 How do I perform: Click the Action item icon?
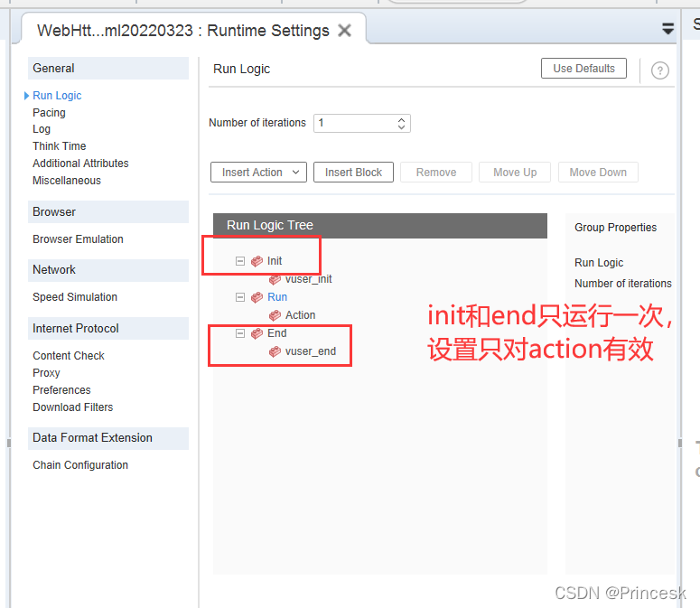pos(275,315)
